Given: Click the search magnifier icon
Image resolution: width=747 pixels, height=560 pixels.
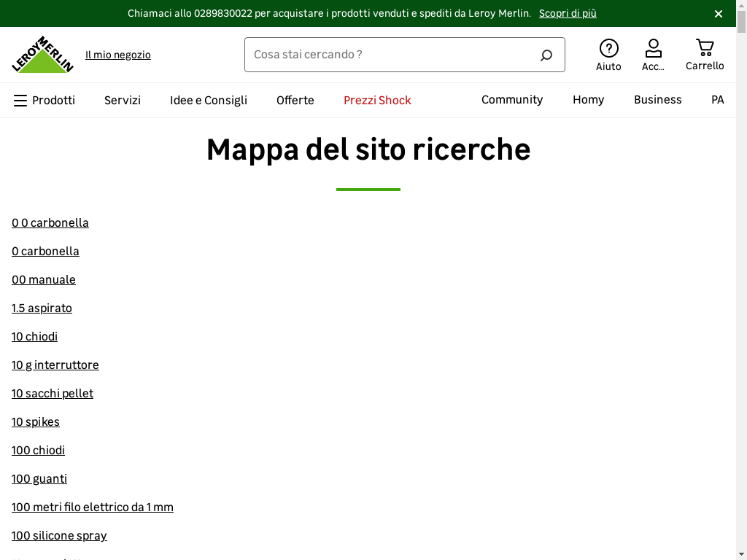Looking at the screenshot, I should click(x=546, y=55).
